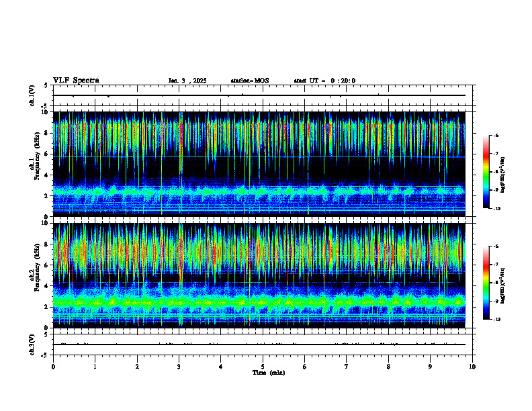Click the "VLF Spectra" title text
This screenshot has width=532, height=411.
(x=76, y=81)
